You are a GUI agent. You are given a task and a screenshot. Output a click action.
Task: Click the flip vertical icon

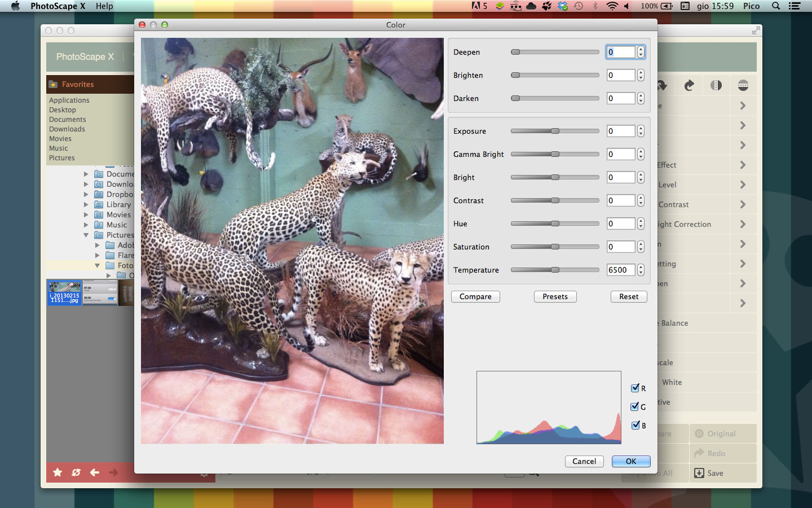743,85
